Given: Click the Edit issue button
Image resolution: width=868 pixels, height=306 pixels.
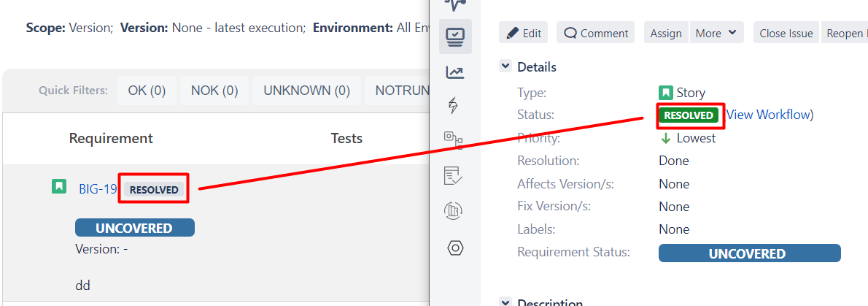Looking at the screenshot, I should point(524,33).
